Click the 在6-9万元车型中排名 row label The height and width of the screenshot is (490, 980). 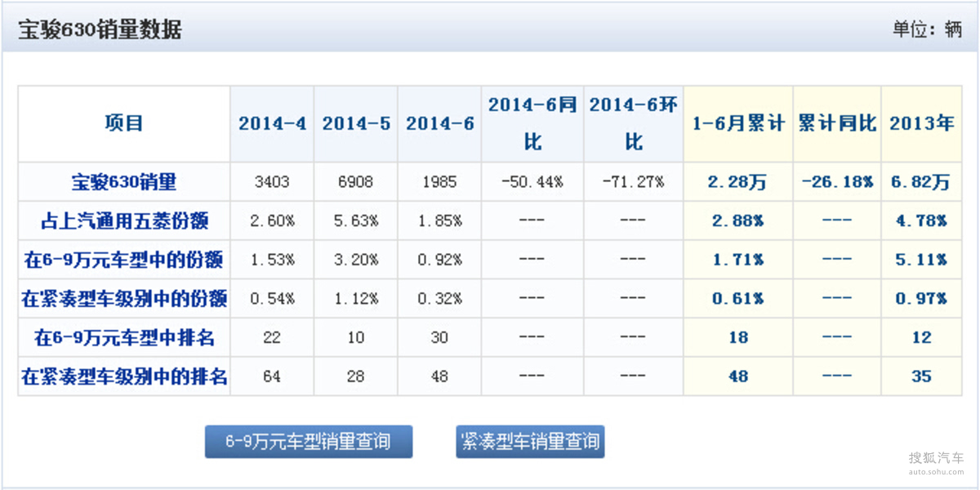tap(124, 337)
